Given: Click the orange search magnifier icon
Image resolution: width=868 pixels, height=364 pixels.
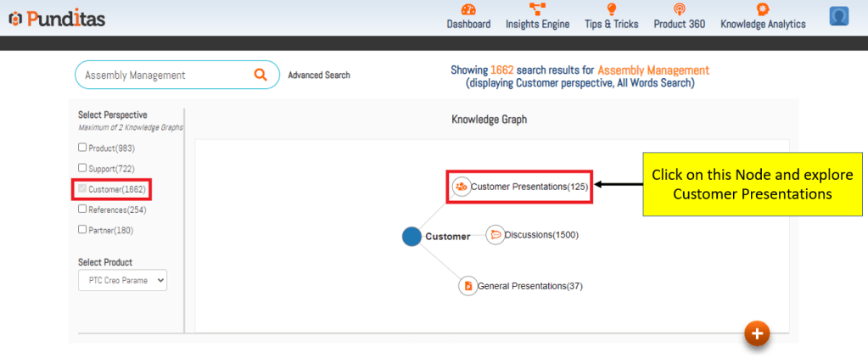Looking at the screenshot, I should click(260, 75).
